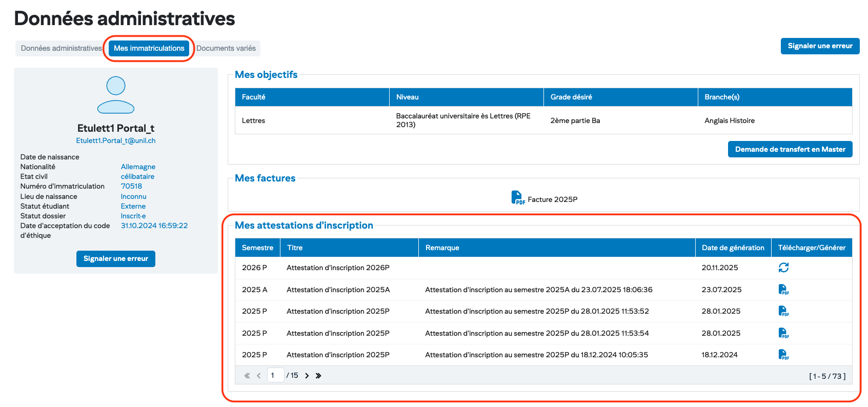Image resolution: width=868 pixels, height=407 pixels.
Task: Jump to first attestations page
Action: click(x=247, y=376)
